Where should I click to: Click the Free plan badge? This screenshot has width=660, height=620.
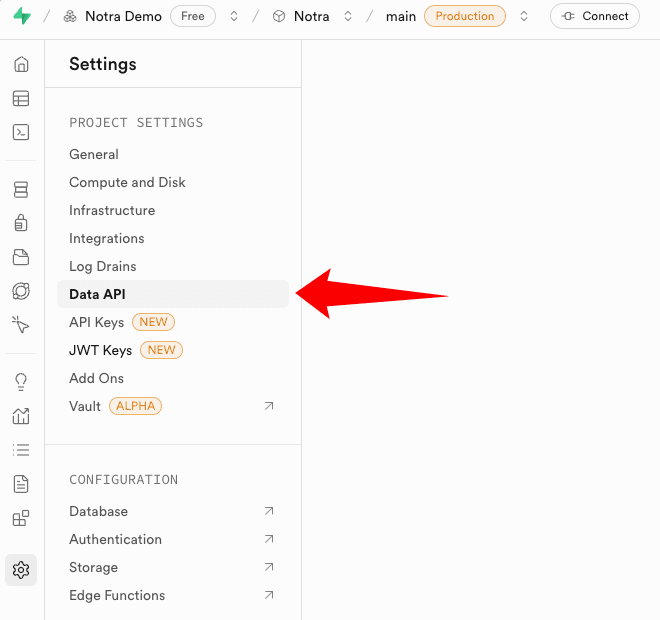[x=193, y=16]
